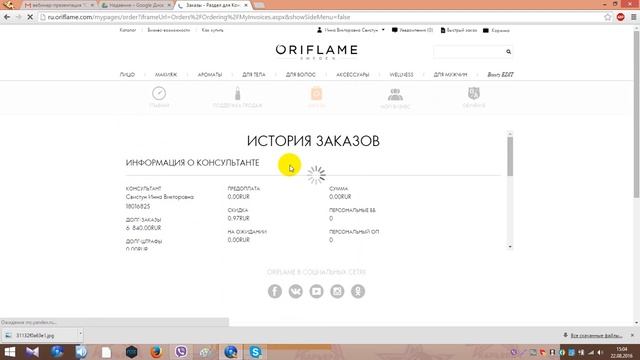Image resolution: width=640 pixels, height=360 pixels.
Task: Switch to the Google Drive browser tab
Action: click(136, 5)
